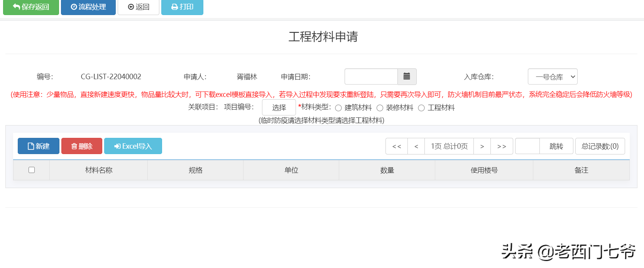Click 选择 to pick a project number
This screenshot has height=268, width=644.
pyautogui.click(x=279, y=107)
